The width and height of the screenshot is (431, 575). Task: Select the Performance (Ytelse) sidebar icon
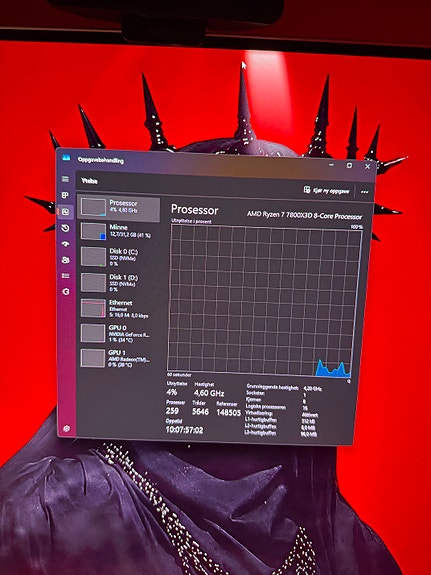[66, 212]
